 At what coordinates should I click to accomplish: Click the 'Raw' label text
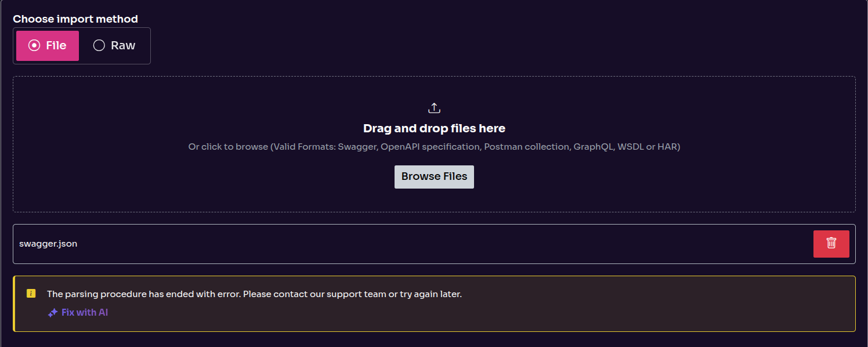pos(123,46)
